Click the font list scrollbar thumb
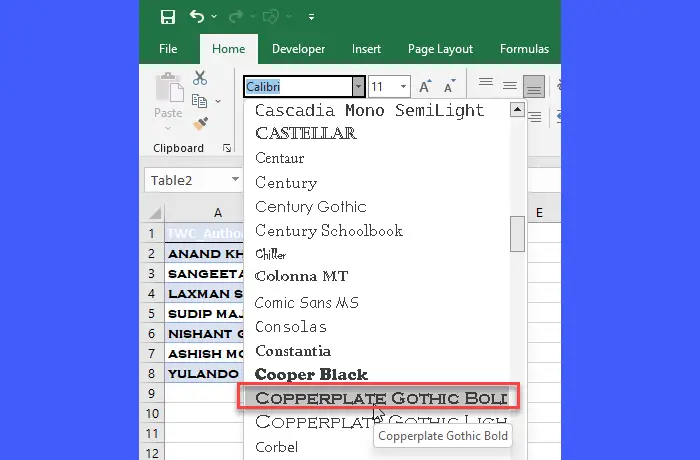Image resolution: width=700 pixels, height=460 pixels. [x=517, y=234]
